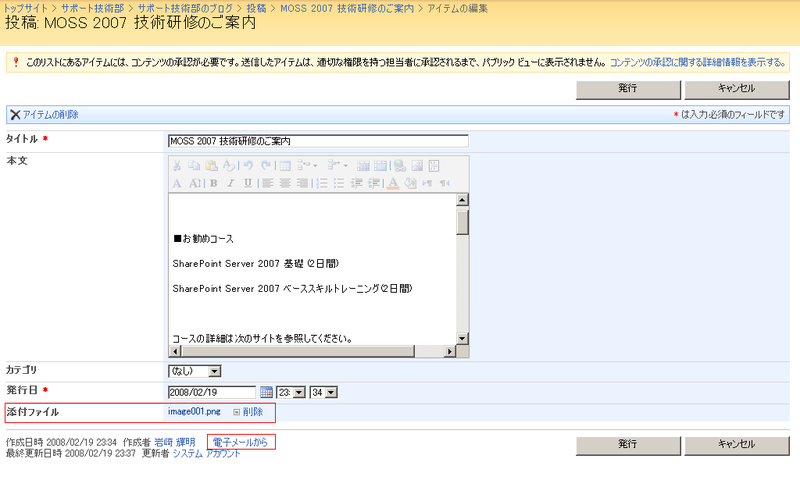Toggle Underline formatting
This screenshot has width=800, height=480.
248,183
